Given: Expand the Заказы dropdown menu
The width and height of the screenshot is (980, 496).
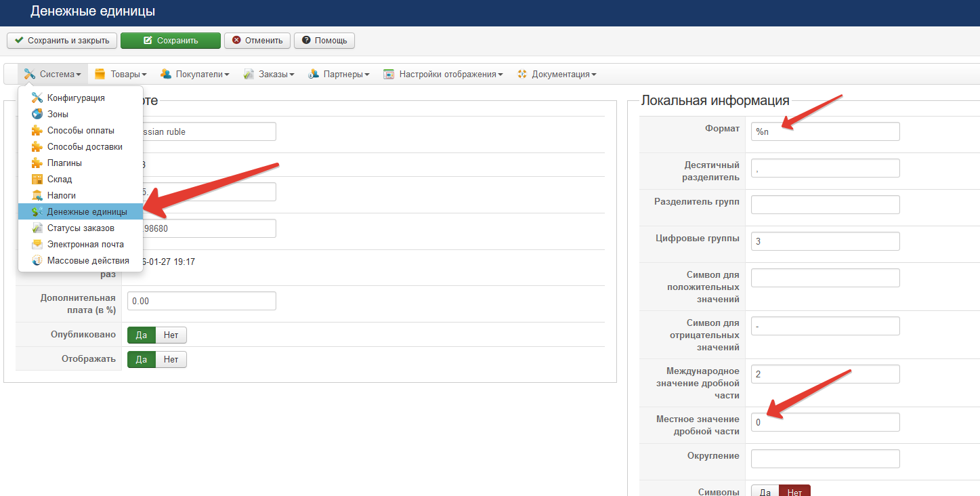Looking at the screenshot, I should (269, 75).
